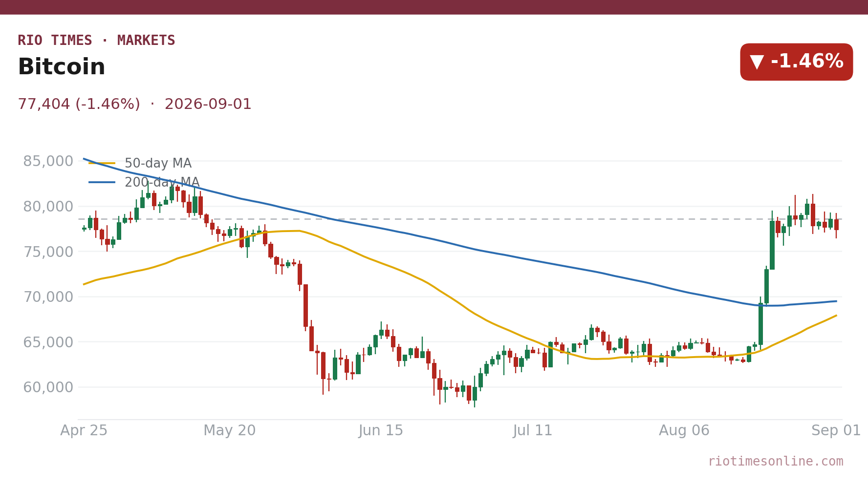Click the 77,404 (-1.46%) price subtitle

135,105
